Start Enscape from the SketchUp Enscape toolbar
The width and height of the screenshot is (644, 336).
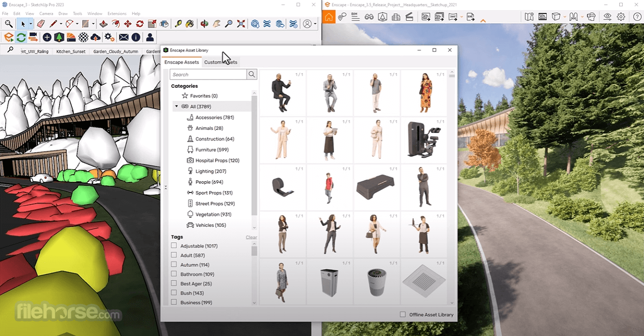(x=9, y=37)
